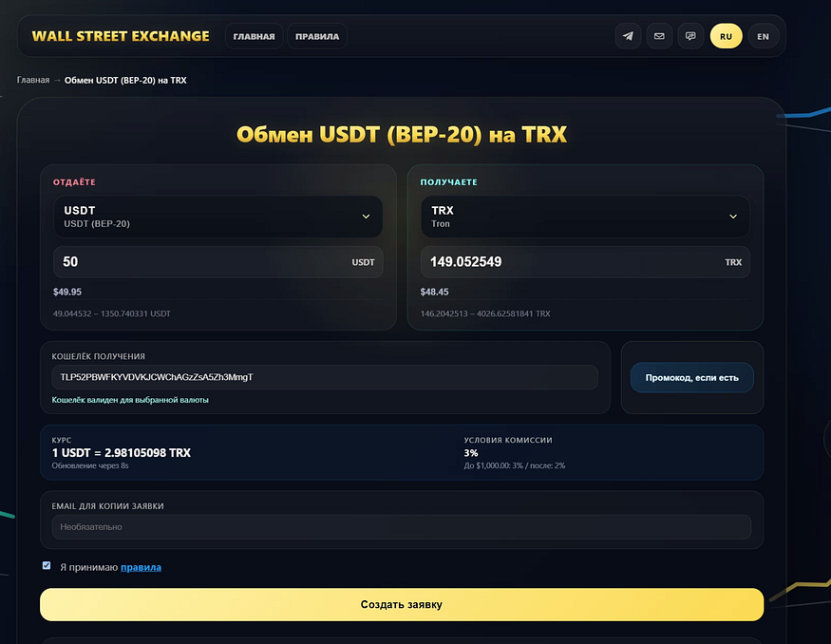Click the Главная breadcrumb link
This screenshot has width=831, height=644.
click(33, 80)
